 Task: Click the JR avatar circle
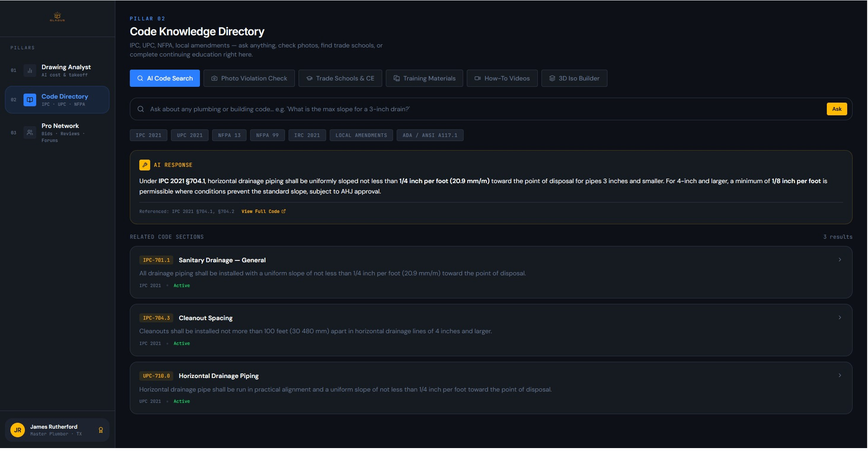pos(18,430)
